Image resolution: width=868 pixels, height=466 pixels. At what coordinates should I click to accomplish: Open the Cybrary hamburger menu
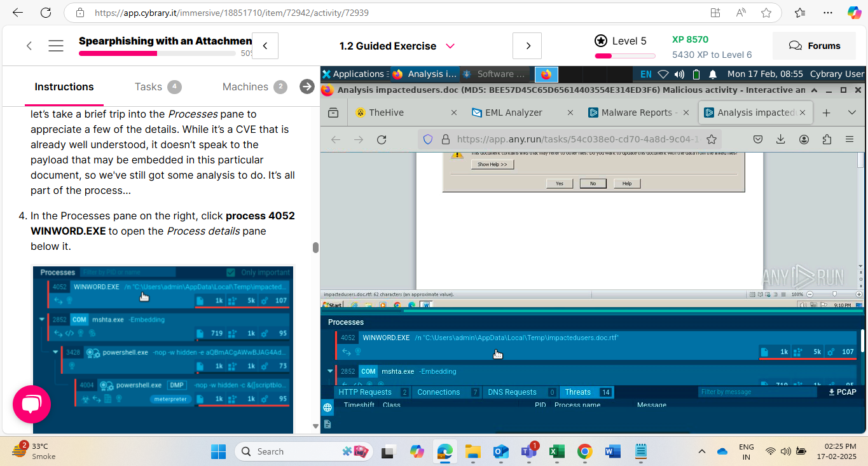(56, 46)
